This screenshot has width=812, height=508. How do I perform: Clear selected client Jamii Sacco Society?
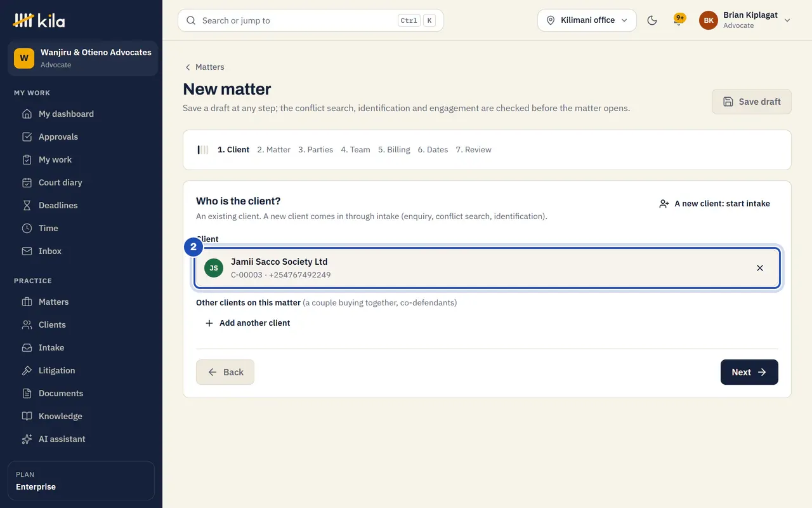[760, 268]
